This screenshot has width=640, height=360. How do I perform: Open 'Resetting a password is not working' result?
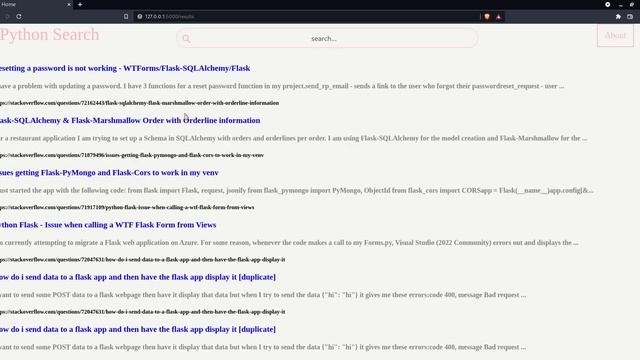(125, 68)
